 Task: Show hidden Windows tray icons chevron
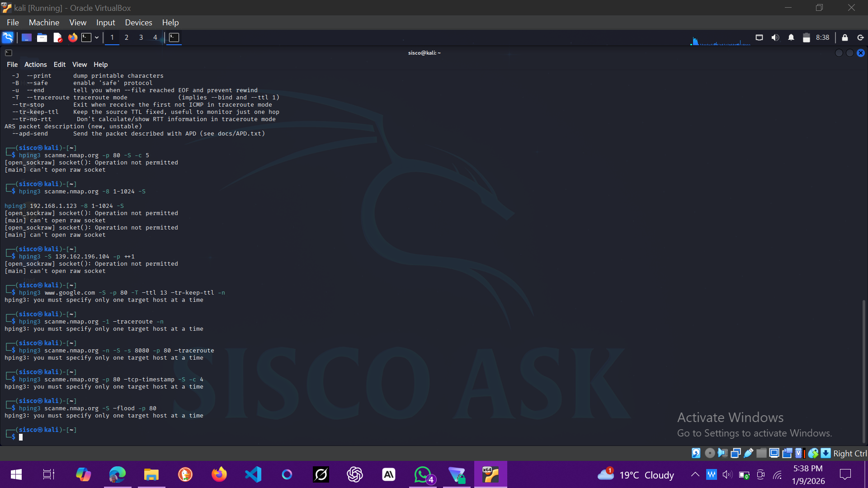[695, 474]
